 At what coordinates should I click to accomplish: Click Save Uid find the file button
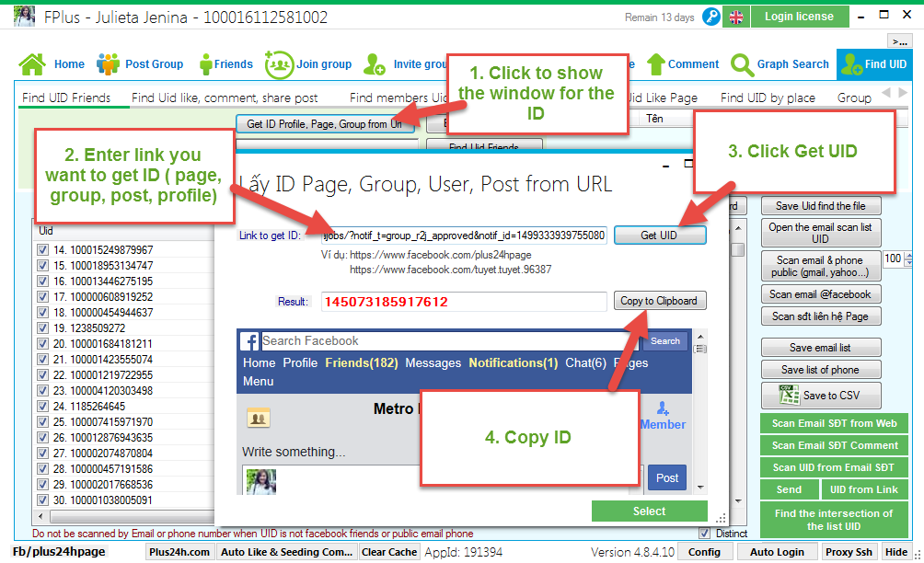pyautogui.click(x=821, y=205)
